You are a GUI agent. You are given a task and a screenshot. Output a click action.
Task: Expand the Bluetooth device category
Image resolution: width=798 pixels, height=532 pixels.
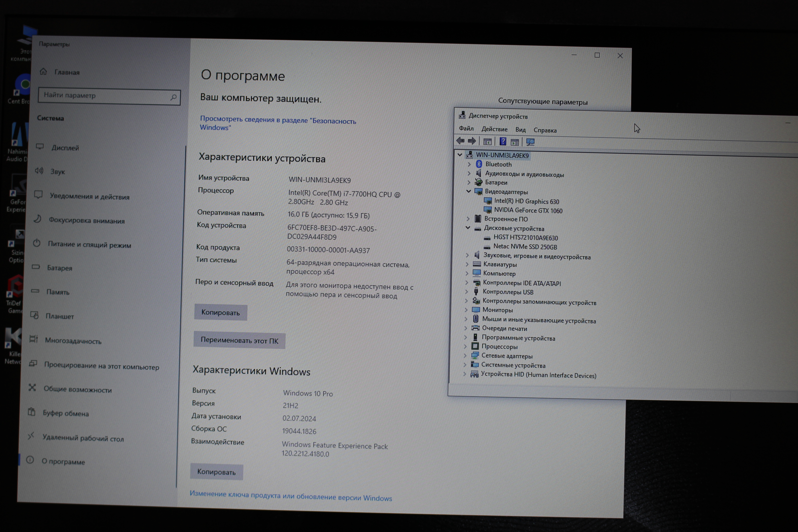469,164
